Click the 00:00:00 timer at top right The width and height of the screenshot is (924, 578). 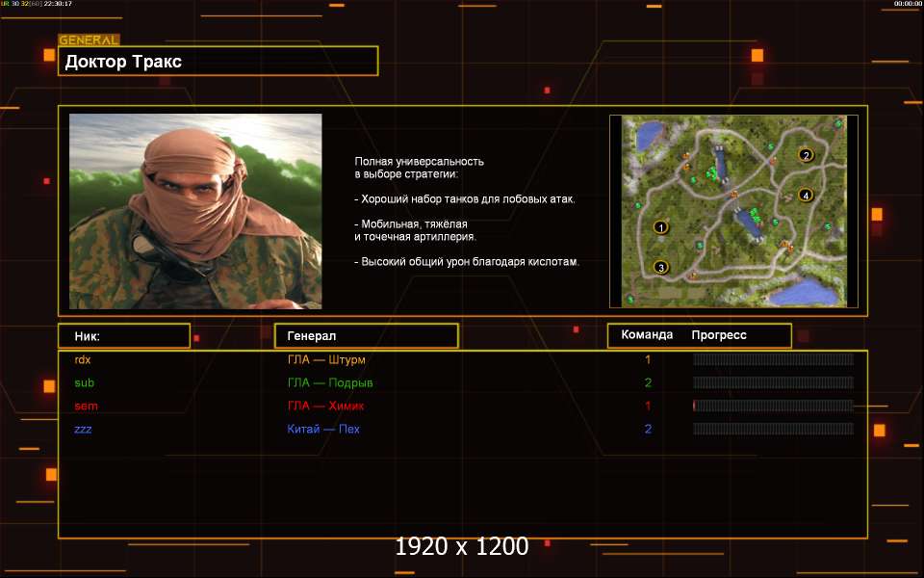(x=907, y=4)
